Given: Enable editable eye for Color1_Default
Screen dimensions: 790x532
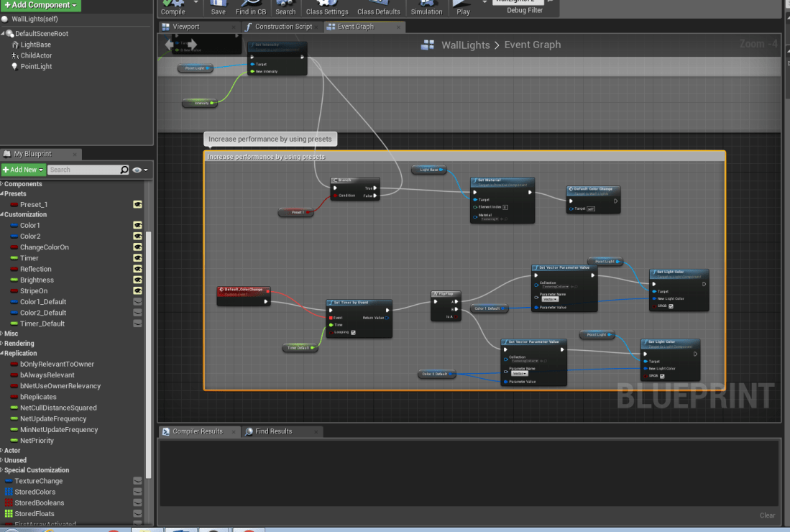Looking at the screenshot, I should (137, 302).
